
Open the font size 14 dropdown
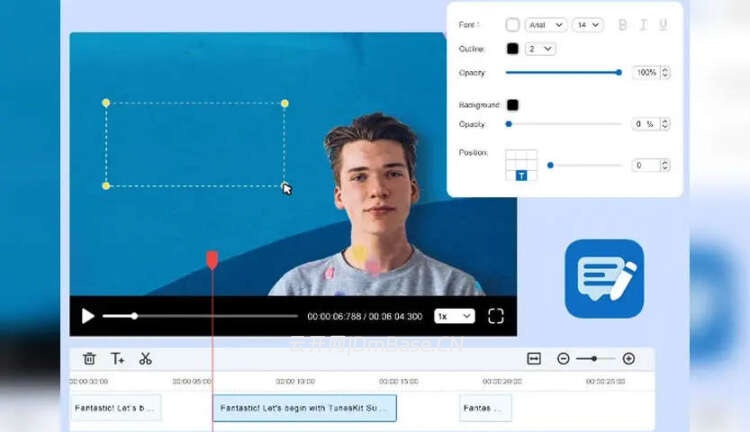coord(587,25)
